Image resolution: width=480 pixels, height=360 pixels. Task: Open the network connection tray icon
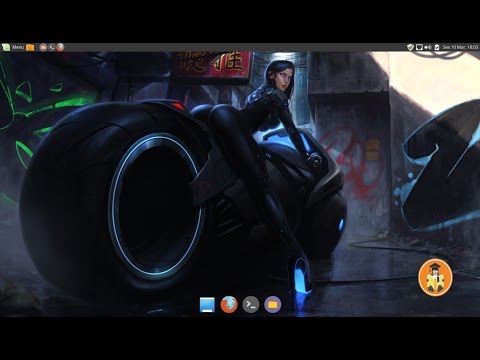point(419,47)
